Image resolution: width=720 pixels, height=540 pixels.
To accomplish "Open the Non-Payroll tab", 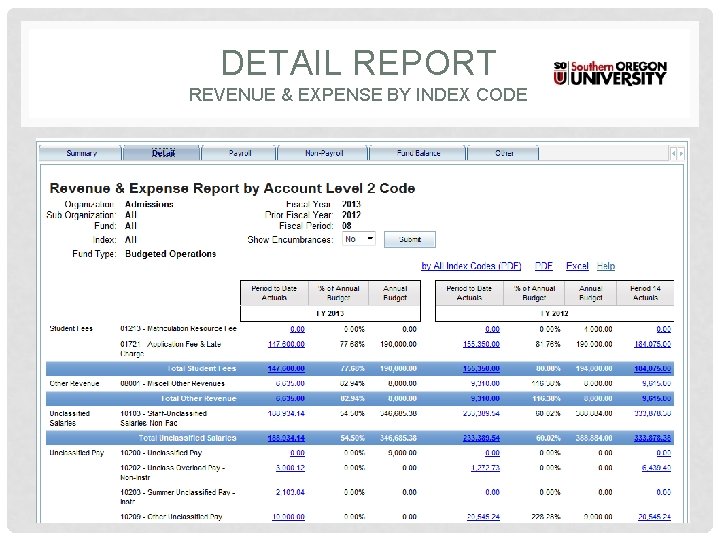I will point(324,153).
